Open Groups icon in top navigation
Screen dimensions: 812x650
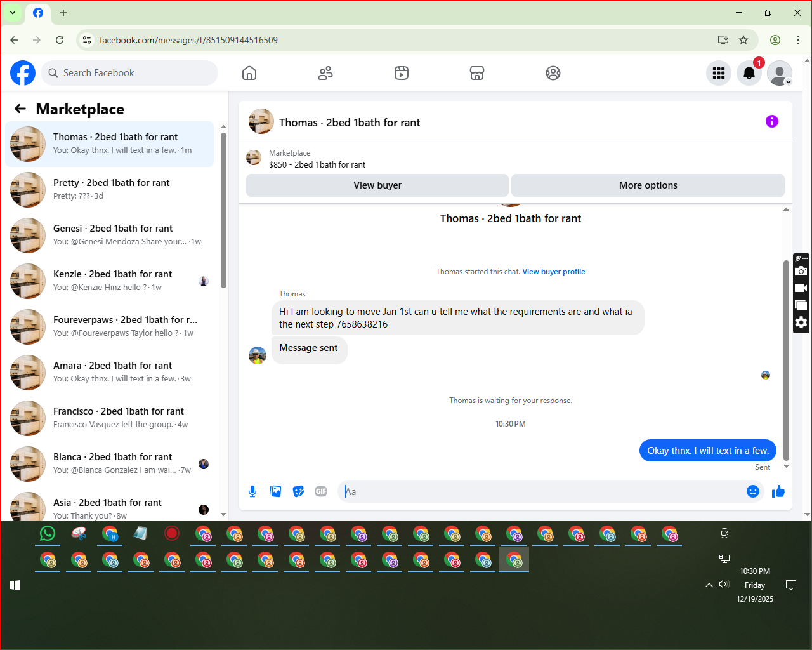pyautogui.click(x=553, y=73)
